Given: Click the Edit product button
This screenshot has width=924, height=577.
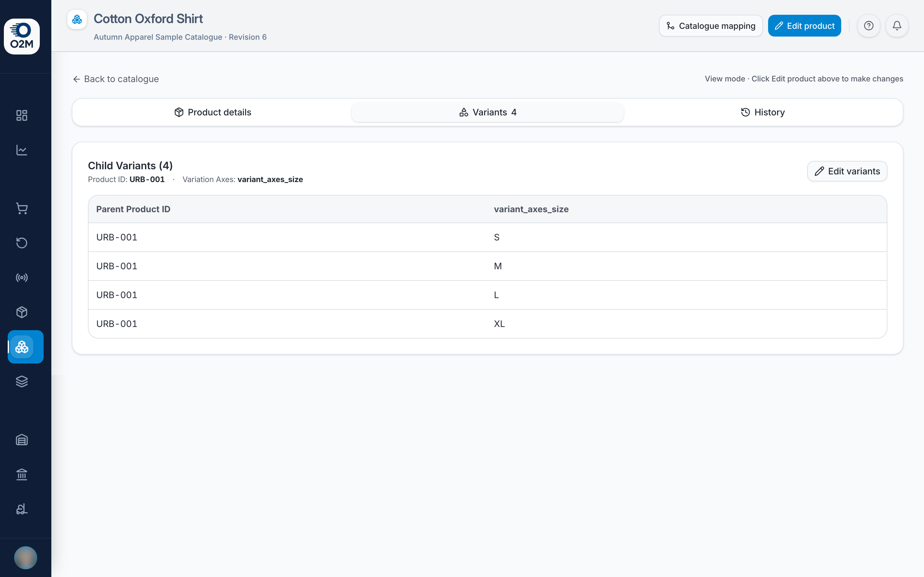Looking at the screenshot, I should click(x=805, y=26).
